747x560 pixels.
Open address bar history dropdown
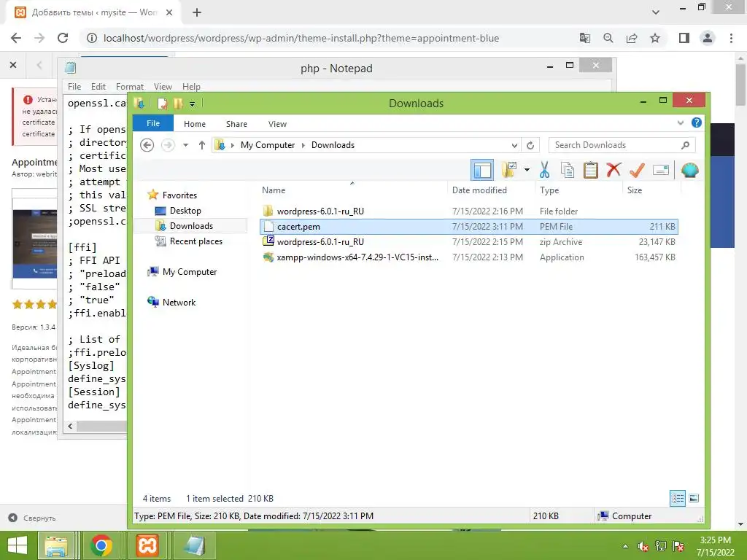[514, 145]
